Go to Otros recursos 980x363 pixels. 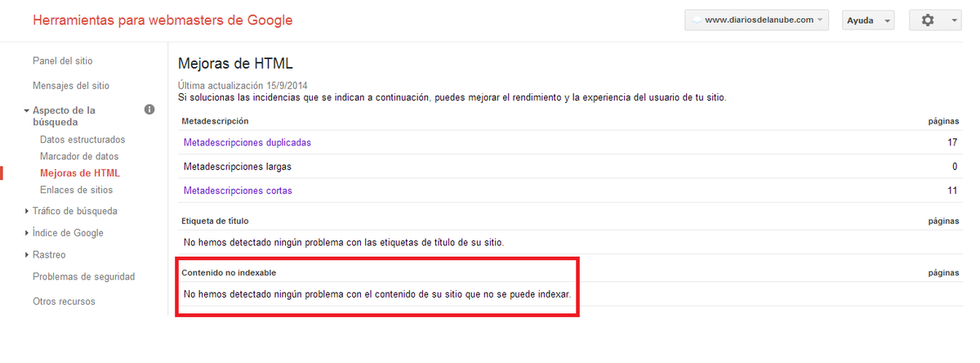click(x=64, y=302)
